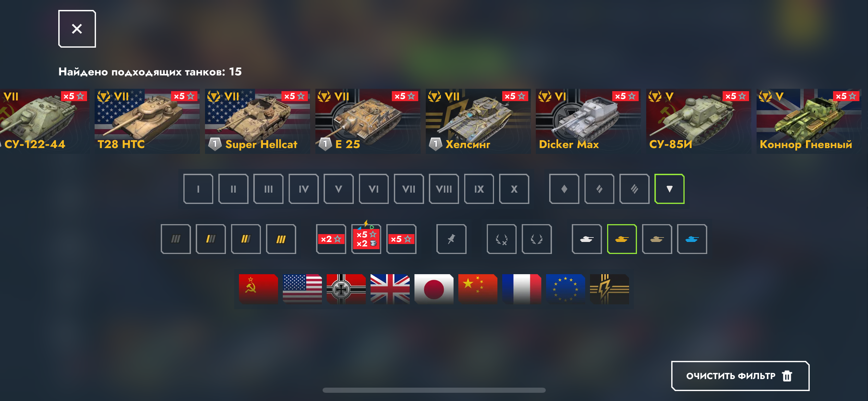
Task: Toggle the x5 star bonus filter
Action: 401,239
